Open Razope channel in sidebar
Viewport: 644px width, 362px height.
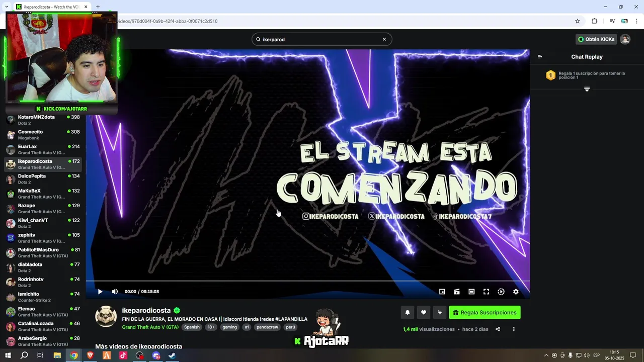43,208
